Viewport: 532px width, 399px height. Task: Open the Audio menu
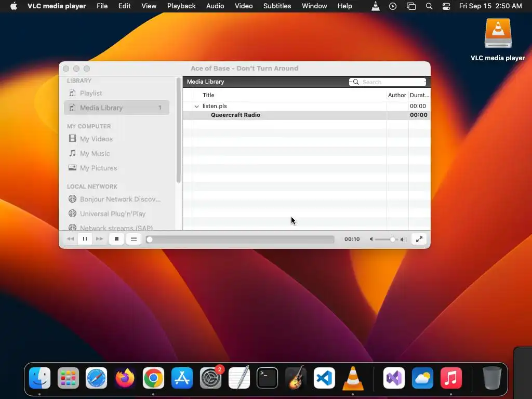click(215, 6)
